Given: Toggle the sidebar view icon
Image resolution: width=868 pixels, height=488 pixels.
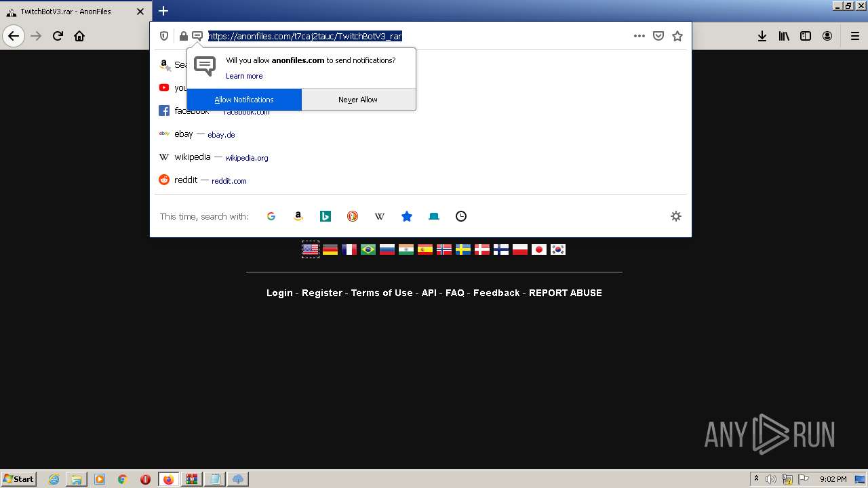Looking at the screenshot, I should point(806,36).
